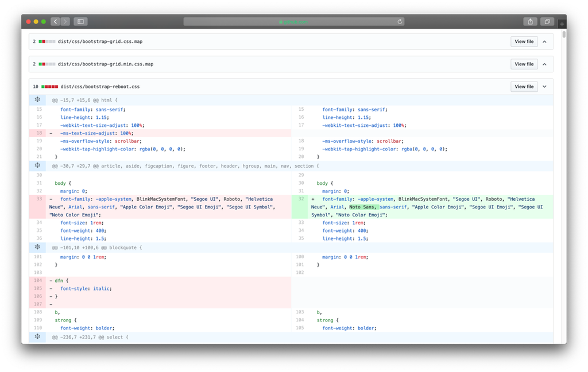The width and height of the screenshot is (588, 372).
Task: Open dist/css/bootstrap-grid.min.css.map file name
Action: coord(106,64)
